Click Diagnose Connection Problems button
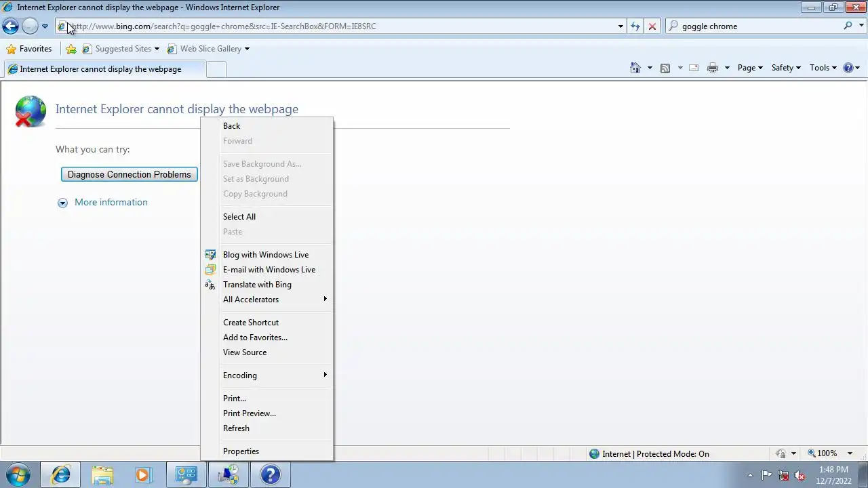This screenshot has width=868, height=488. 129,174
